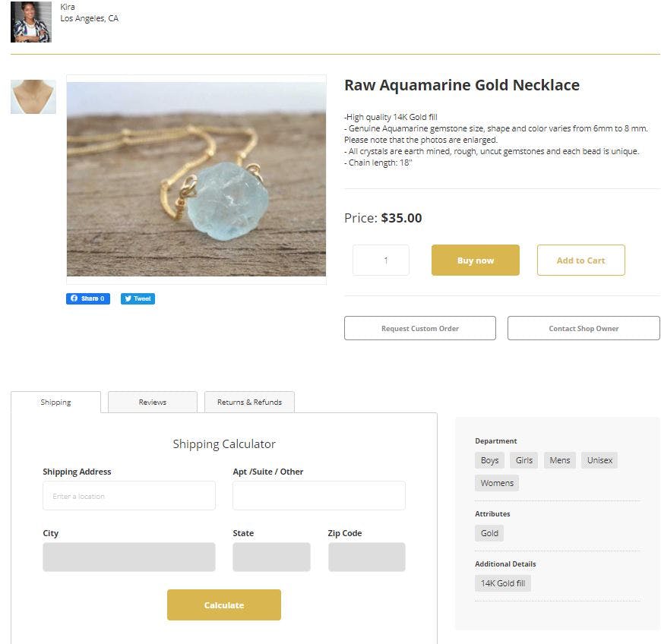Open Kira's seller profile photo
This screenshot has width=661, height=644.
click(31, 21)
